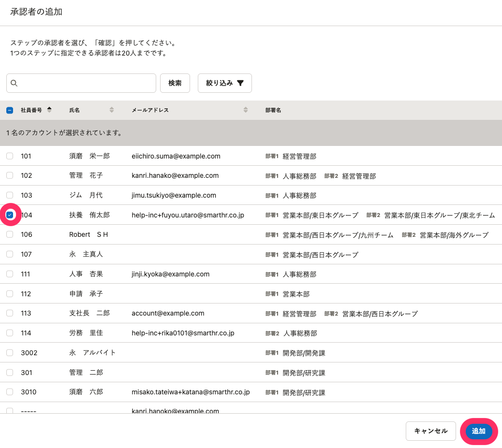Click employee number 112
Screen dimensions: 502x448
tap(26, 294)
